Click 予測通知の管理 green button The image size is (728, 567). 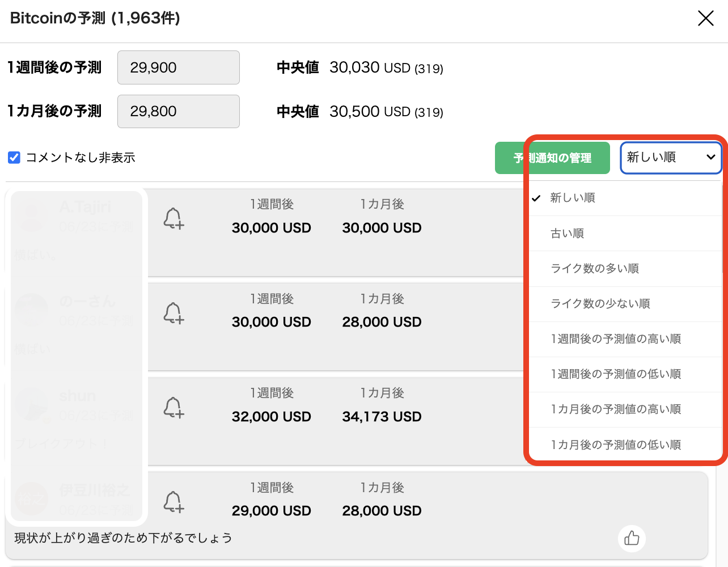552,158
